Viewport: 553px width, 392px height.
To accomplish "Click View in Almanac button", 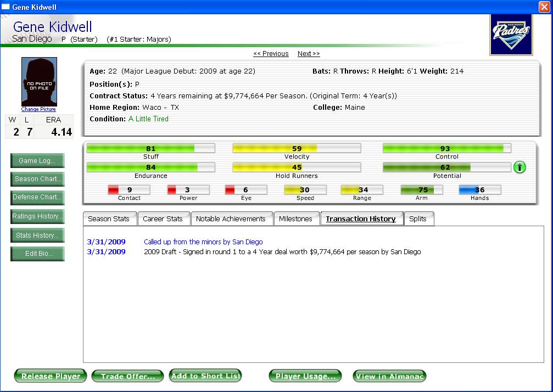I will (390, 376).
